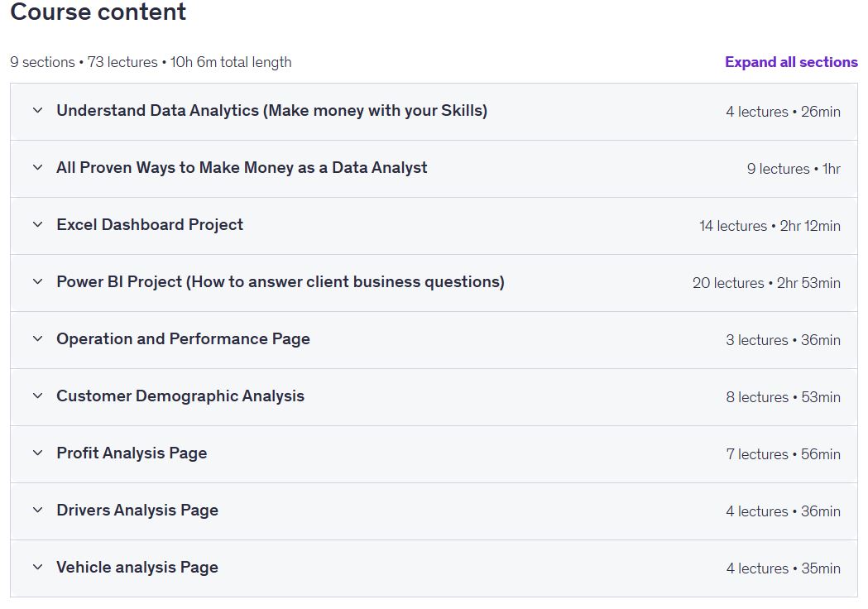Expand chevron for Drivers Analysis Page
Viewport: 868px width, 609px height.
tap(37, 510)
